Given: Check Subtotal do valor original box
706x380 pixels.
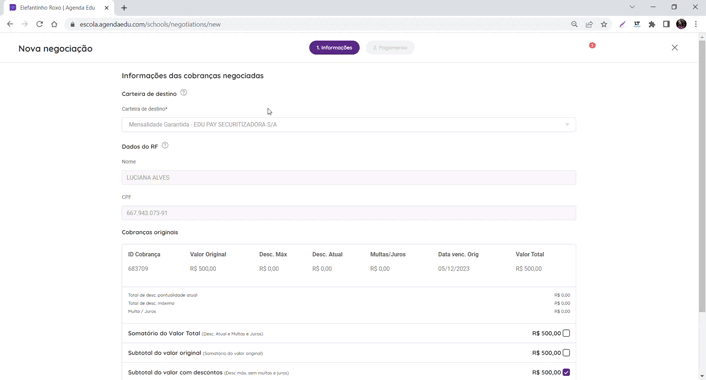Looking at the screenshot, I should pyautogui.click(x=566, y=353).
